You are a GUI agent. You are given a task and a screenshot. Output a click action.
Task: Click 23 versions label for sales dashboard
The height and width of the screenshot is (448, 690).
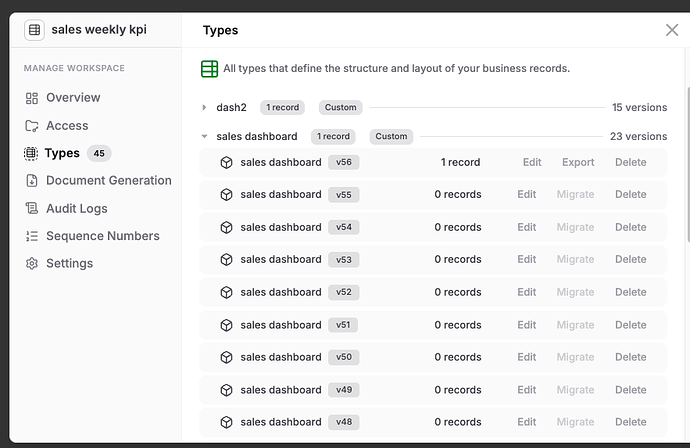[639, 136]
